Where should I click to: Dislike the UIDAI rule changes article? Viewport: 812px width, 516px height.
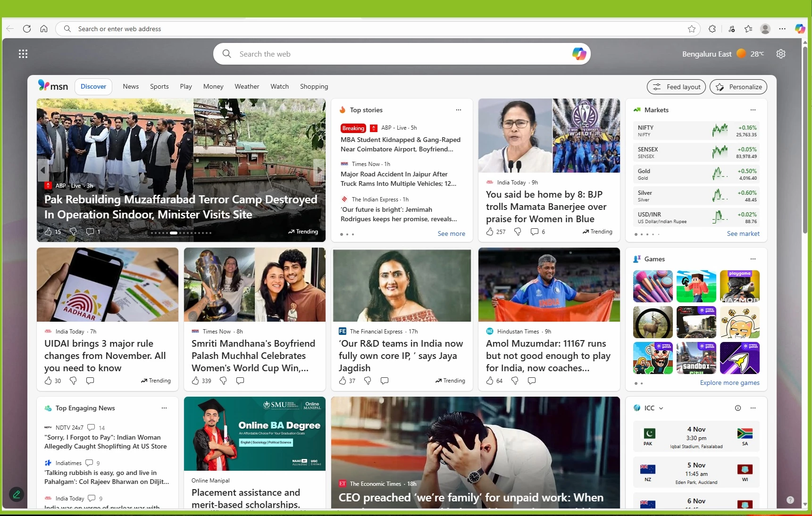[x=73, y=381]
